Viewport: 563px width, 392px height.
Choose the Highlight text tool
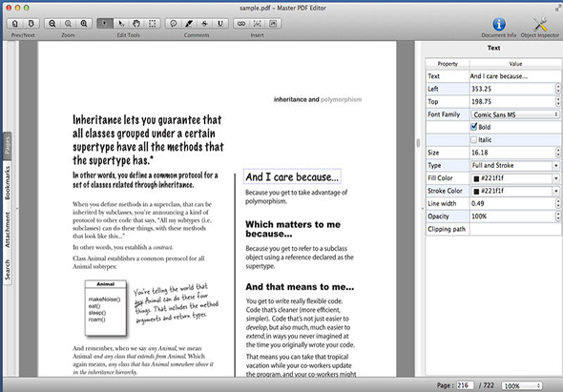click(189, 24)
